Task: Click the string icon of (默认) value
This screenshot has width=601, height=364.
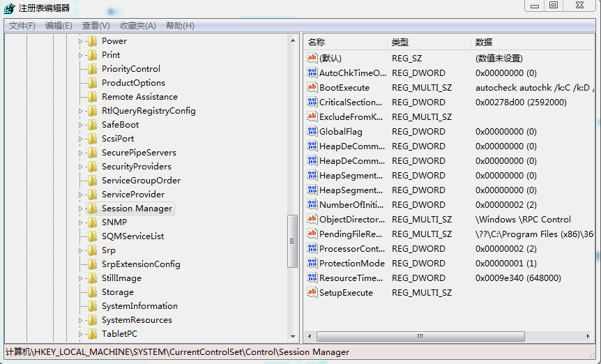Action: pos(312,58)
